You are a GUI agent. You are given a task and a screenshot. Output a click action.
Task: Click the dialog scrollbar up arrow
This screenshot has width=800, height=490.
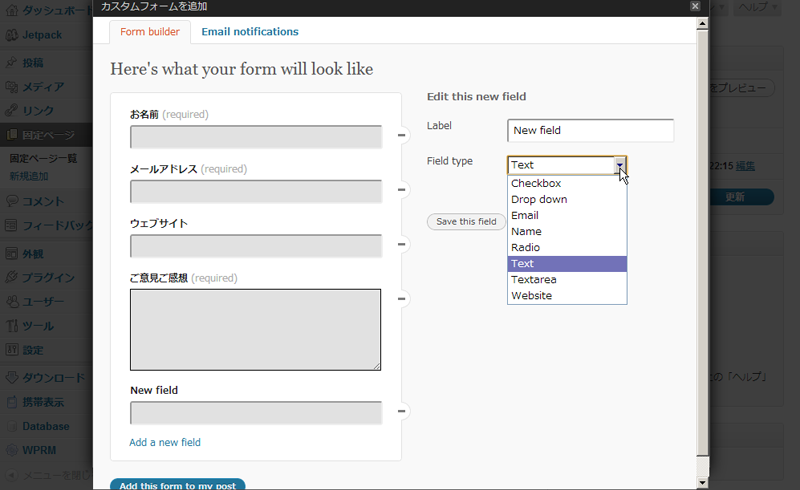tap(703, 23)
